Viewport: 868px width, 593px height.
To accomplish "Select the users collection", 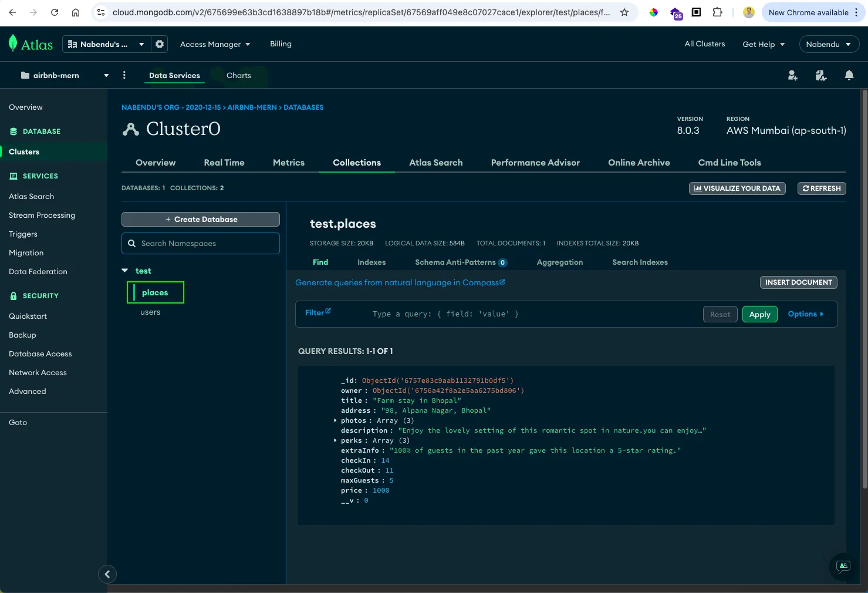I will pos(150,312).
